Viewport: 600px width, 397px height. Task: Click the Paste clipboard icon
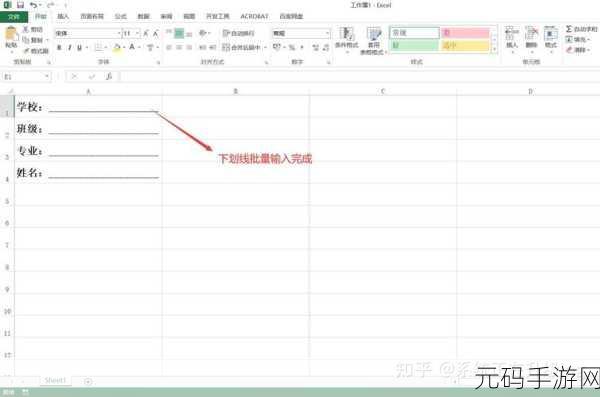click(x=11, y=34)
